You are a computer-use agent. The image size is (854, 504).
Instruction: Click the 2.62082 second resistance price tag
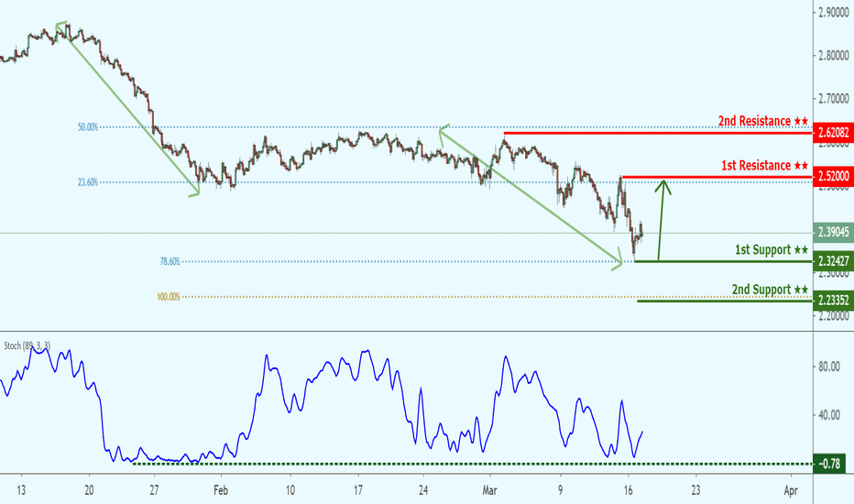(x=833, y=132)
